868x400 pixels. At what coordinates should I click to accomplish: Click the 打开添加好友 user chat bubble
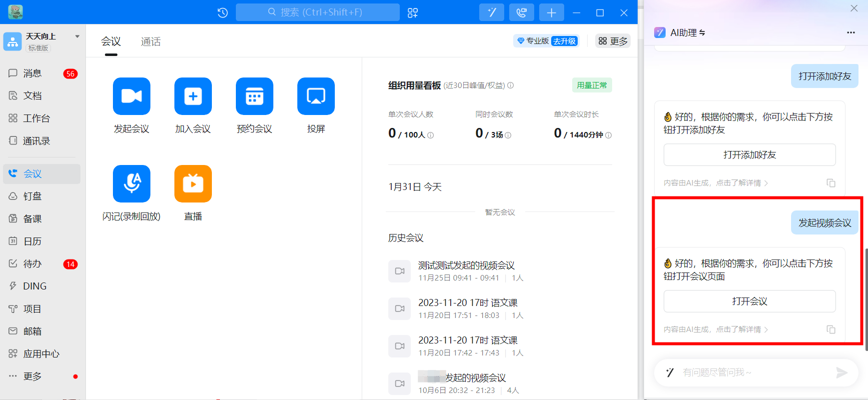click(825, 76)
